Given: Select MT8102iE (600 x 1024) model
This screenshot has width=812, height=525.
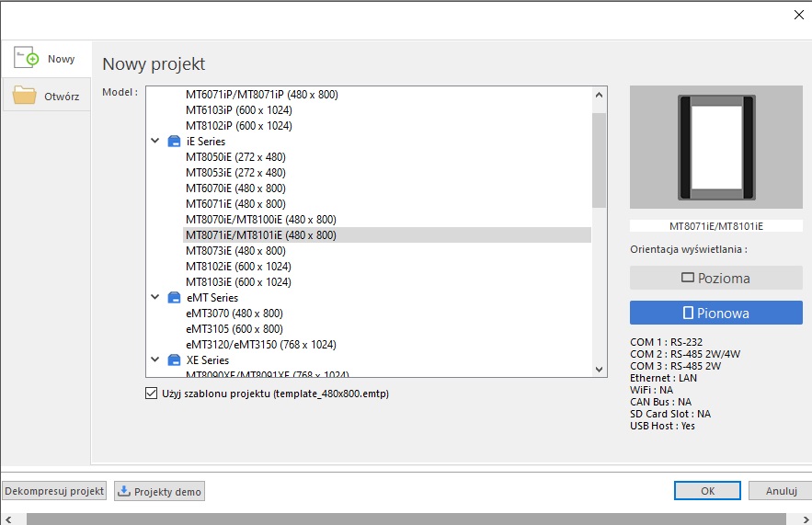Looking at the screenshot, I should pos(238,267).
